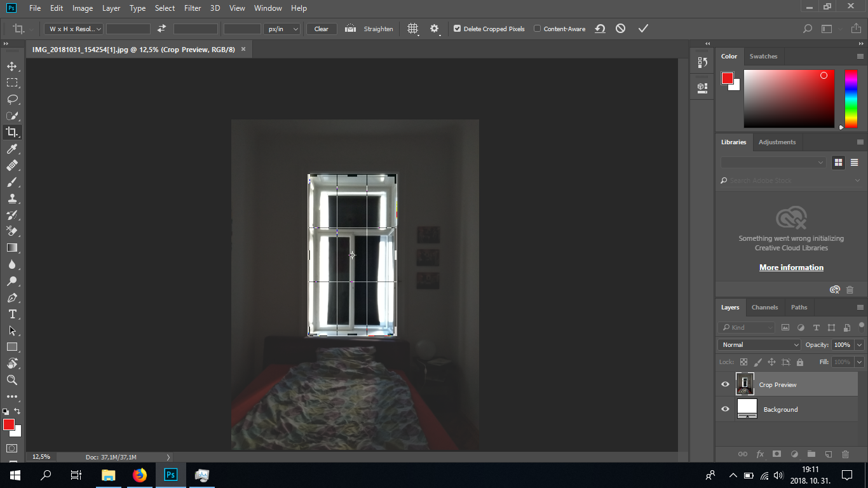Viewport: 868px width, 488px height.
Task: Click the Clear button
Action: 322,29
